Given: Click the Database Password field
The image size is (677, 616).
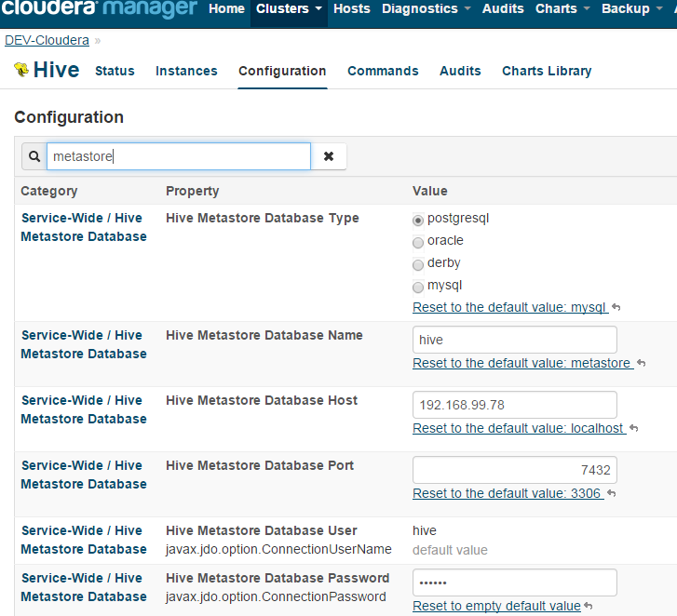Looking at the screenshot, I should [x=515, y=583].
